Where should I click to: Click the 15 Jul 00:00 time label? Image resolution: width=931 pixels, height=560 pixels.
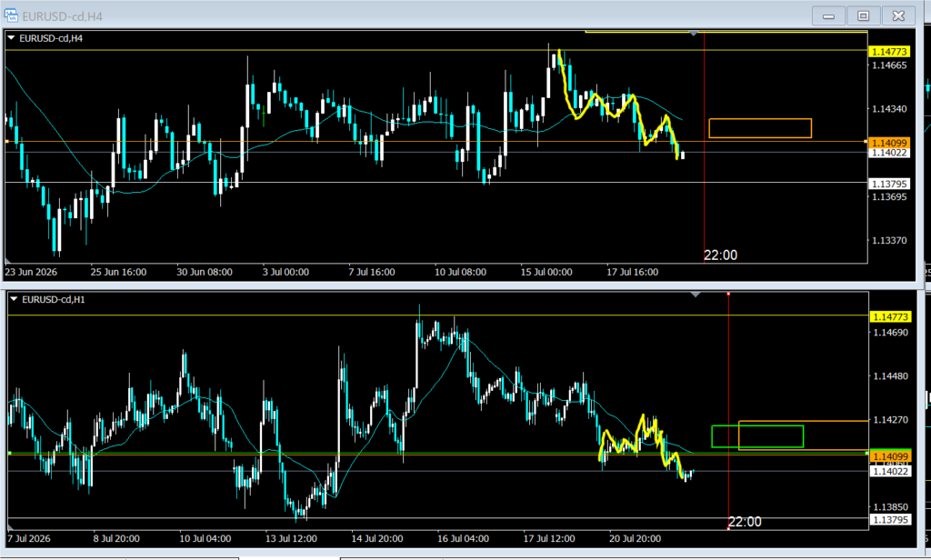click(546, 272)
